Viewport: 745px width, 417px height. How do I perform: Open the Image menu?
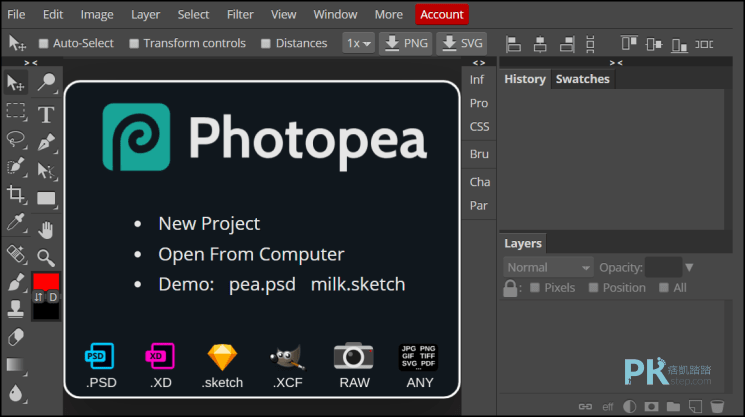coord(97,15)
